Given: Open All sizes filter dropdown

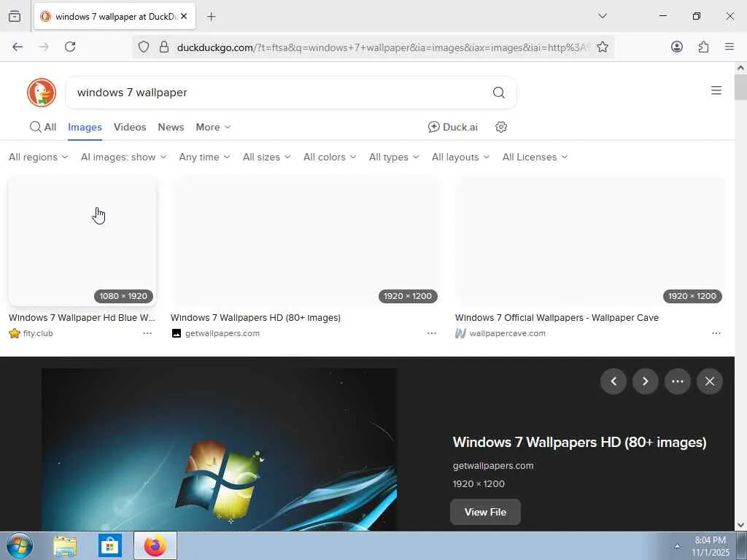Looking at the screenshot, I should pos(267,157).
